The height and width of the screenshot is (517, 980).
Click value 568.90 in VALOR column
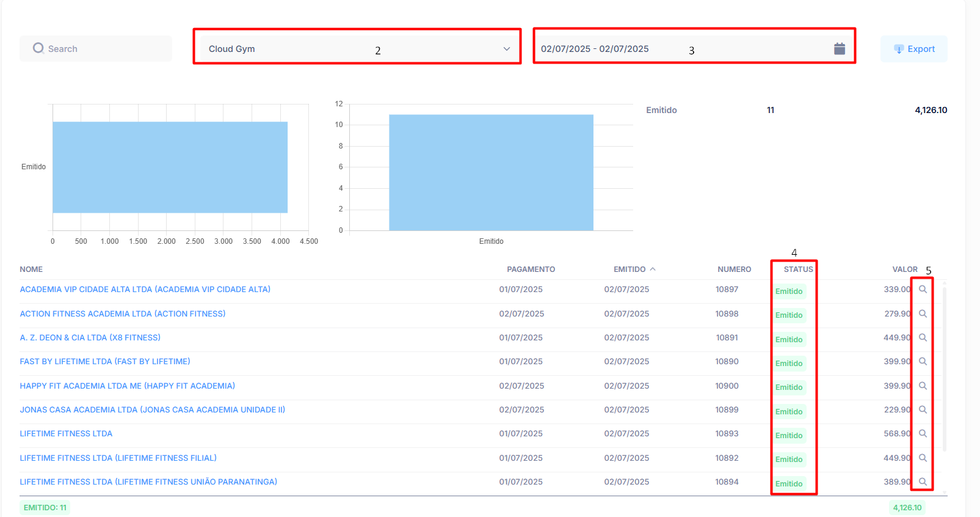tap(897, 434)
